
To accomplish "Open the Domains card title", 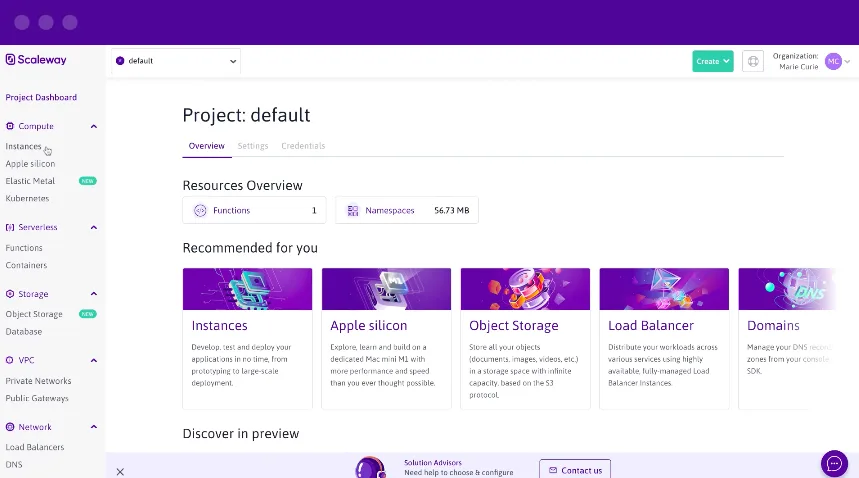I will point(773,326).
